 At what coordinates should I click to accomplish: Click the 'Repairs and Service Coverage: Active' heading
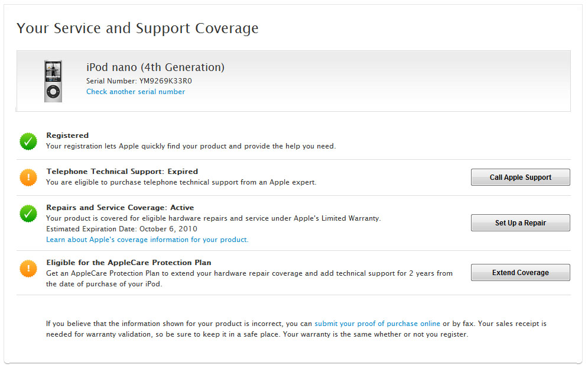(x=120, y=207)
